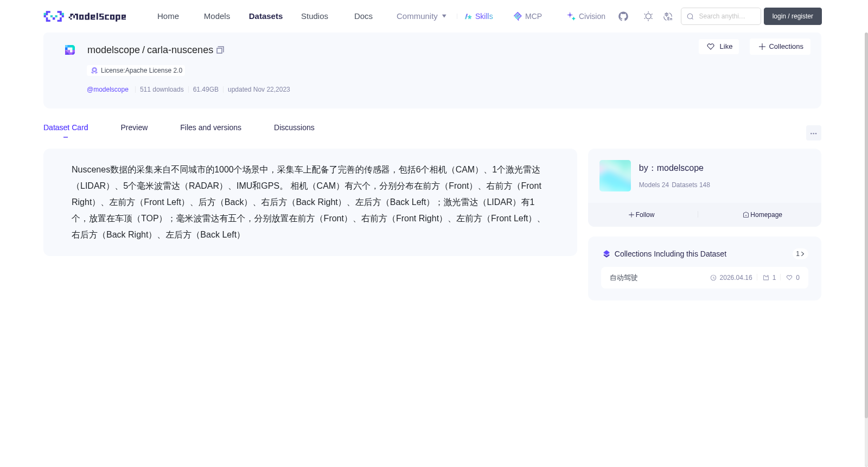Screen dimensions: 868x467
Task: Open the MCP link
Action: [x=528, y=16]
